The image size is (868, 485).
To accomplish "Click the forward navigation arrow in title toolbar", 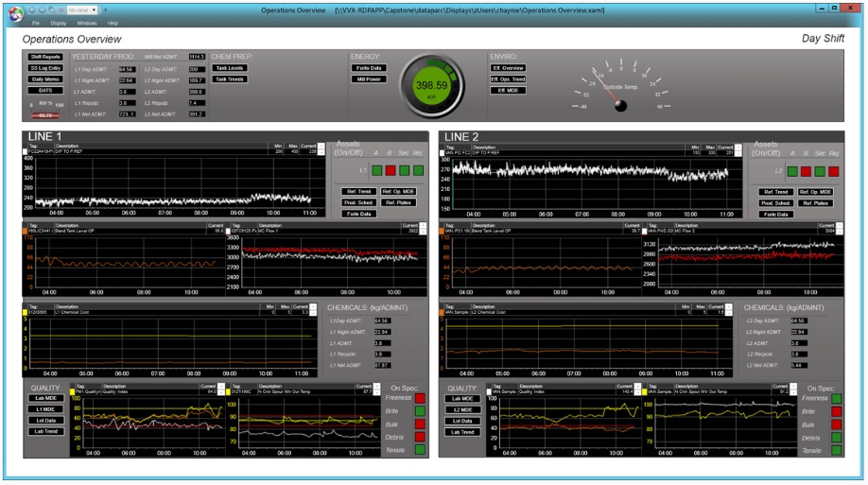I will [x=42, y=10].
